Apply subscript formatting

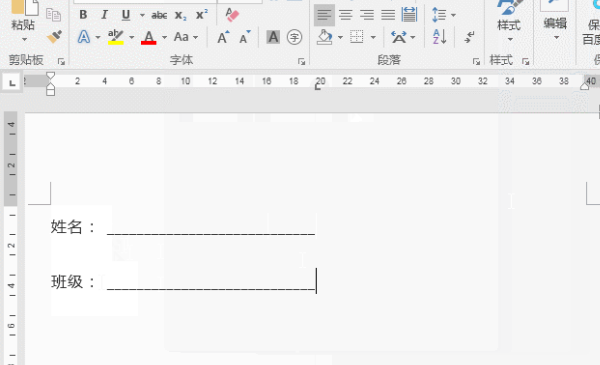click(180, 15)
